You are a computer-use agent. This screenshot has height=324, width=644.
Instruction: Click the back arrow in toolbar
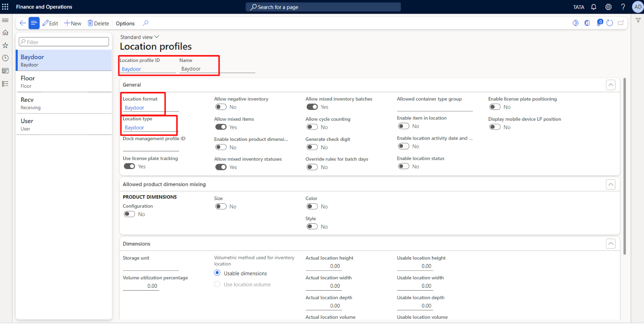tap(23, 23)
